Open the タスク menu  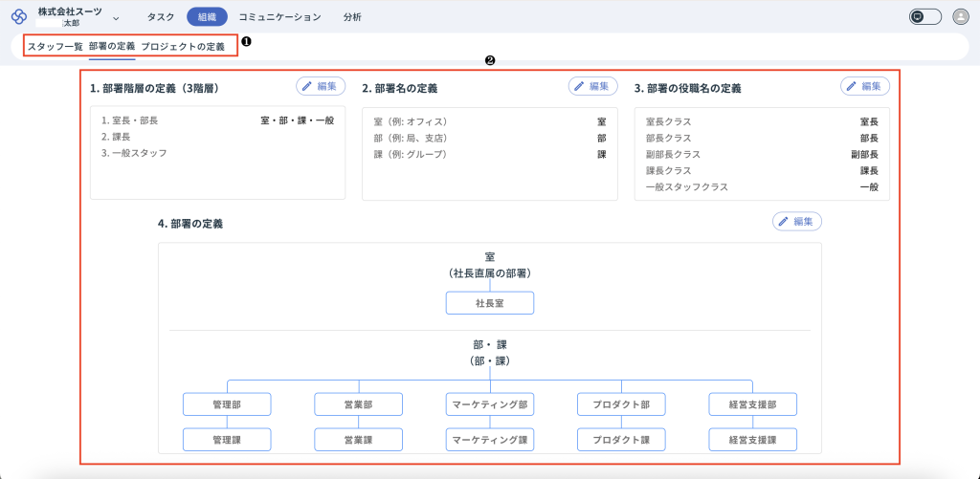coord(161,16)
